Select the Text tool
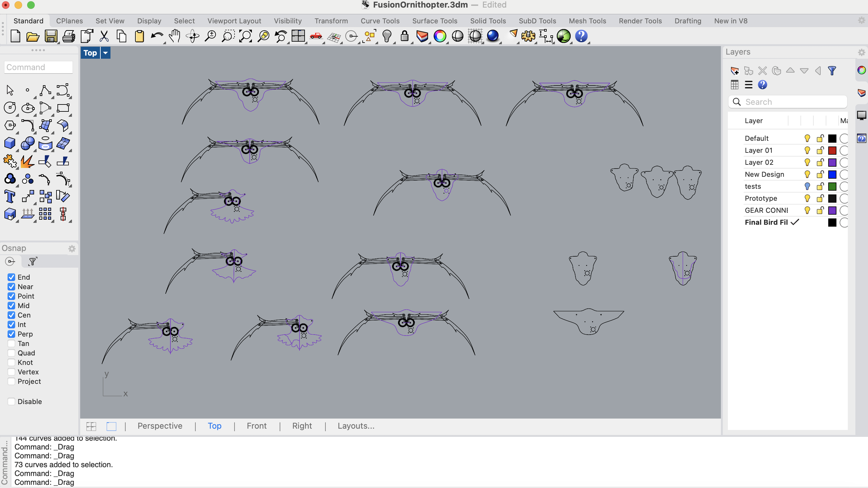This screenshot has height=488, width=868. [x=10, y=196]
